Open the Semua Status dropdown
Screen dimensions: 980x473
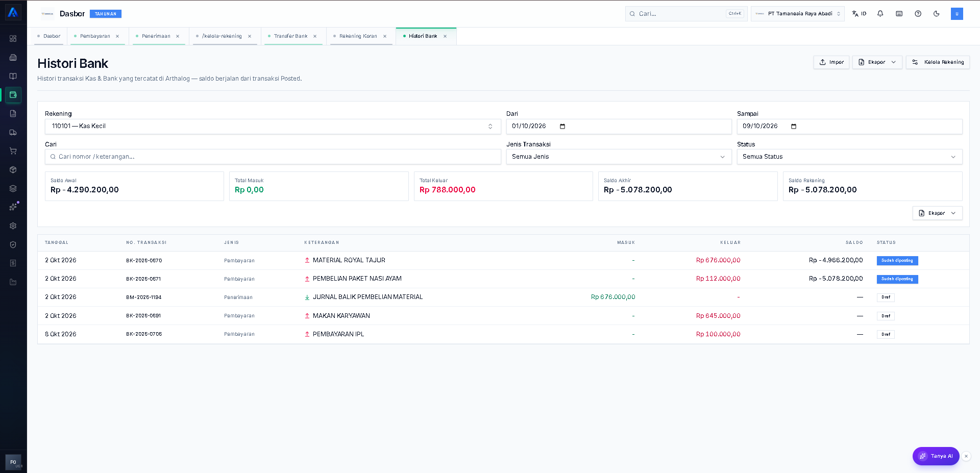(x=850, y=157)
